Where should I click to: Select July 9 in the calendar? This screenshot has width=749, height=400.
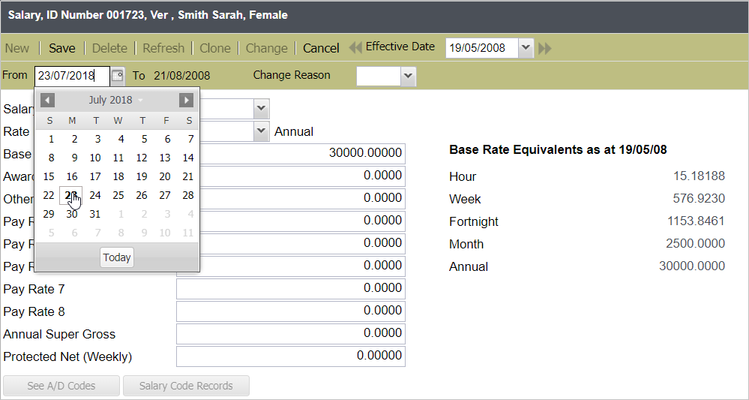tap(75, 158)
